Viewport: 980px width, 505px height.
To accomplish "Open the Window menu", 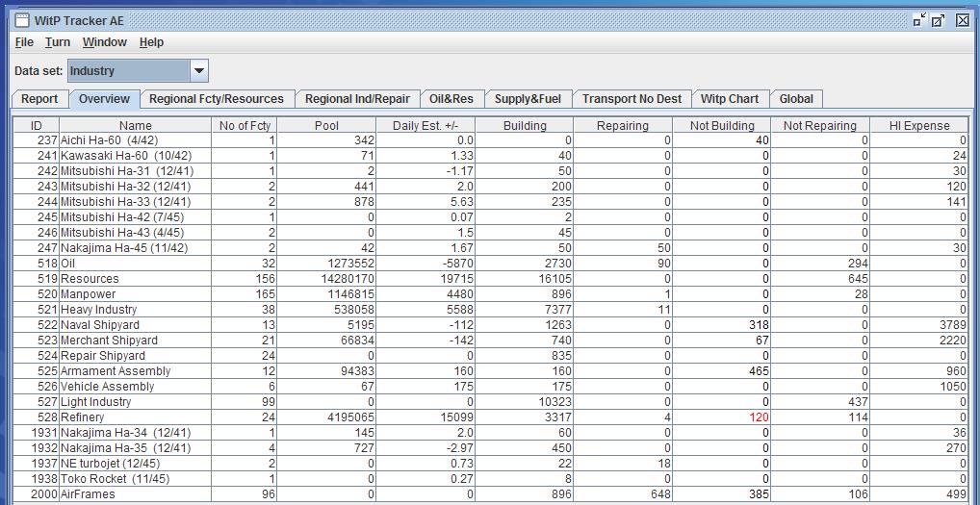I will [x=104, y=41].
